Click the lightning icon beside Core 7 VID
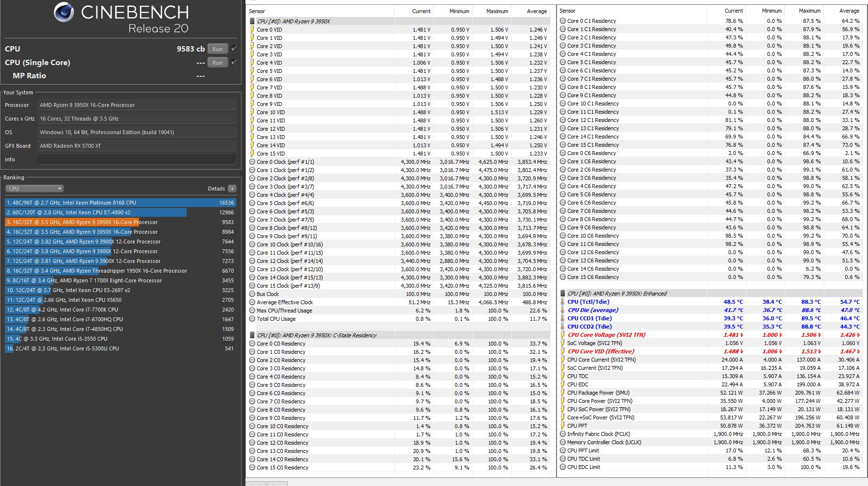 252,87
